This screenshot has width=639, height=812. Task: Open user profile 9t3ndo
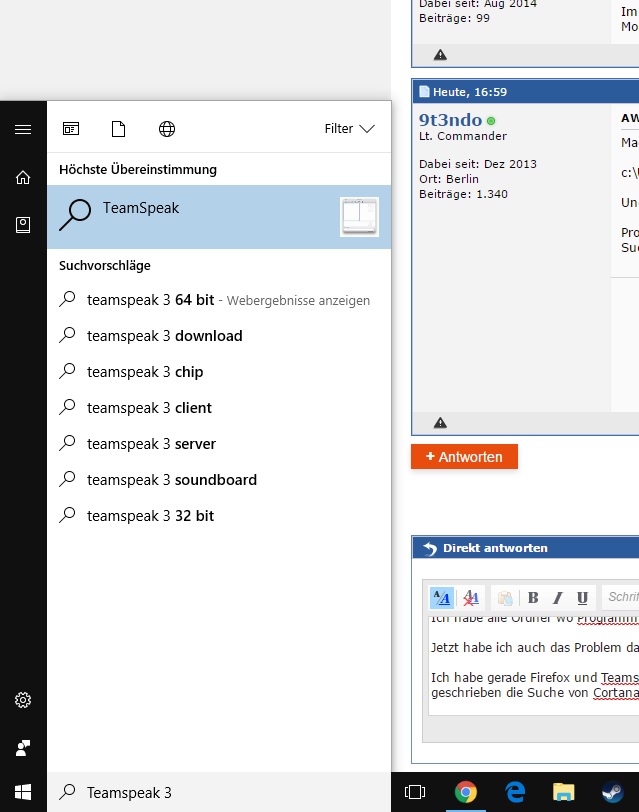tap(451, 120)
